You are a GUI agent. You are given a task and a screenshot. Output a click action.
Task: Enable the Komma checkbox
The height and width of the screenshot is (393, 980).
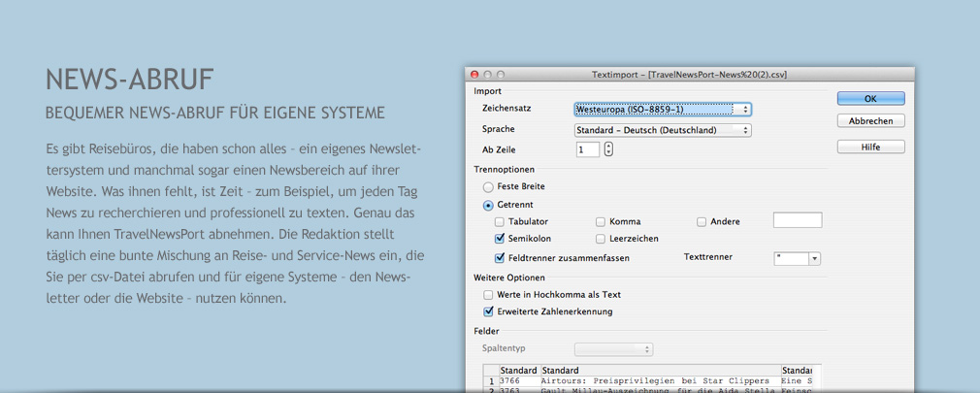pos(601,222)
